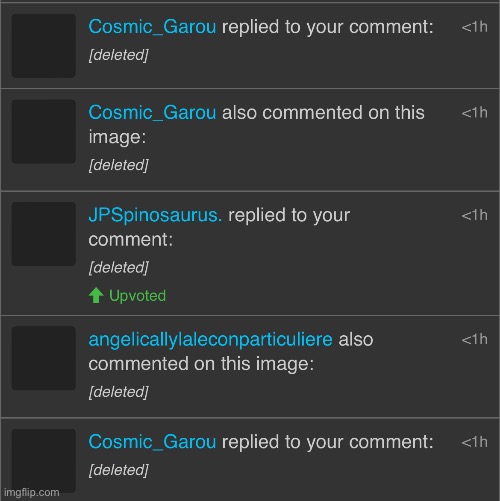Click JPSpinosaurus notification avatar thumbnail
Viewport: 500px width, 501px height.
coord(44,234)
